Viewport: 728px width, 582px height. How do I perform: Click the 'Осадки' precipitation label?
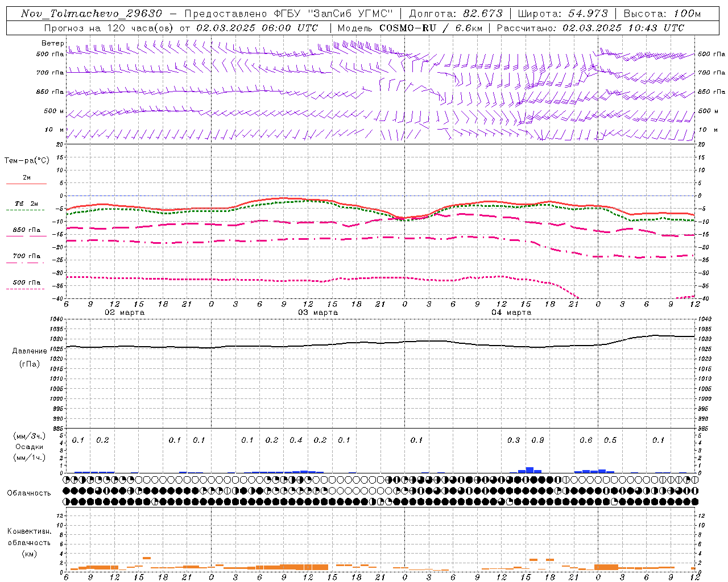point(28,447)
